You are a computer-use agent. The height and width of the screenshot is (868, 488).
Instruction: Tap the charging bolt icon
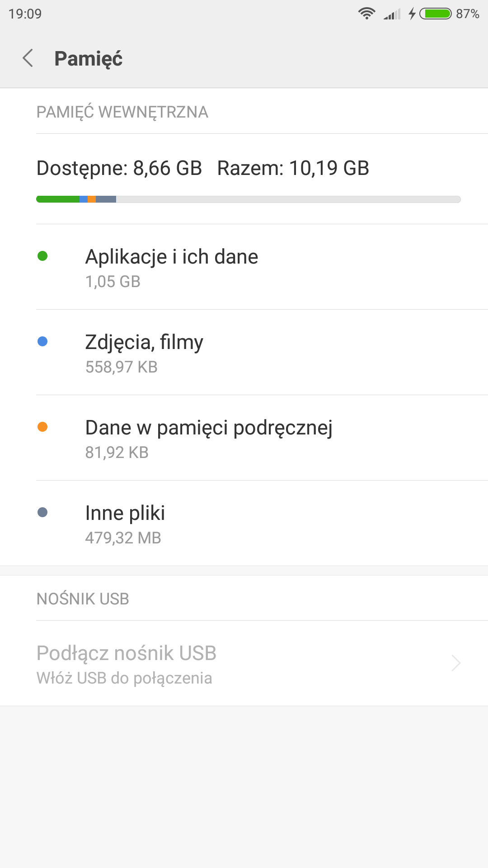tap(412, 14)
